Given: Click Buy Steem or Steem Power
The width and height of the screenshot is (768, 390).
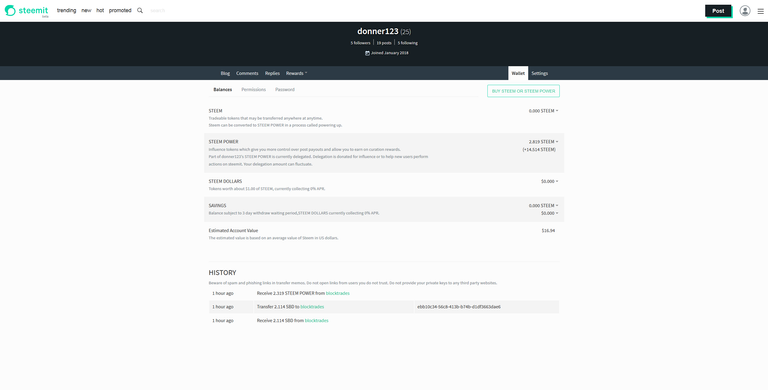Looking at the screenshot, I should click(x=523, y=91).
